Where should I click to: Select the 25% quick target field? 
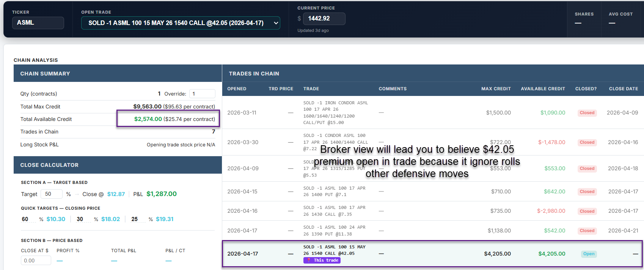point(138,219)
